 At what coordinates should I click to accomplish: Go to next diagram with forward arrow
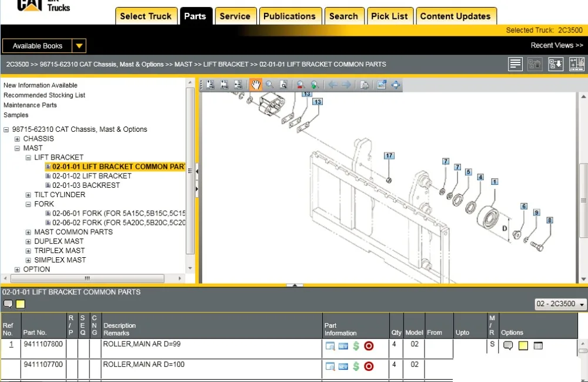346,85
